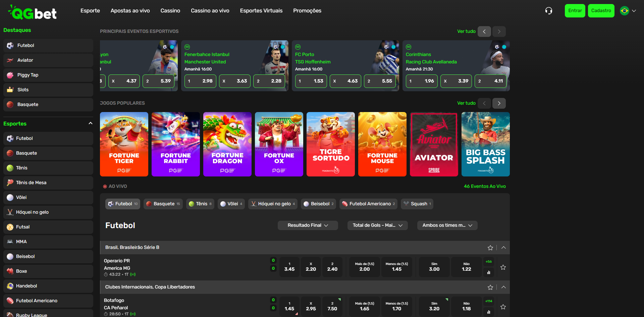Open Esportes Virtuais
The width and height of the screenshot is (644, 317).
261,11
